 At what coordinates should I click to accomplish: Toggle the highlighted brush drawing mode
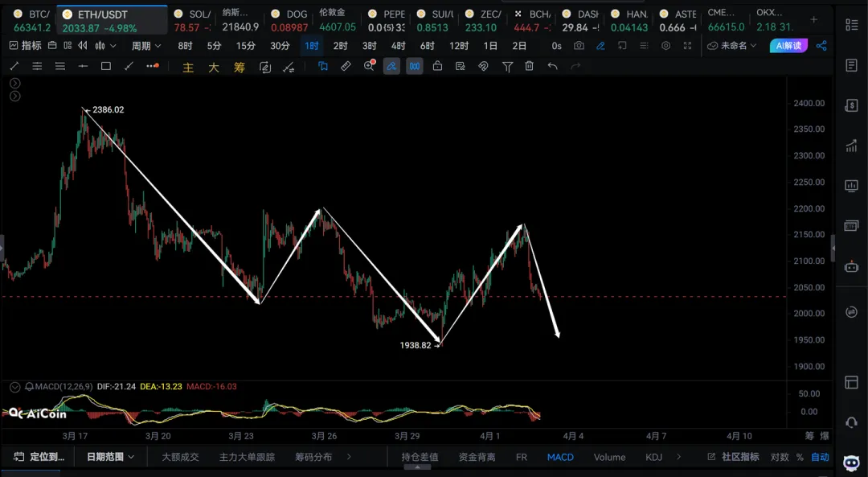click(x=391, y=67)
